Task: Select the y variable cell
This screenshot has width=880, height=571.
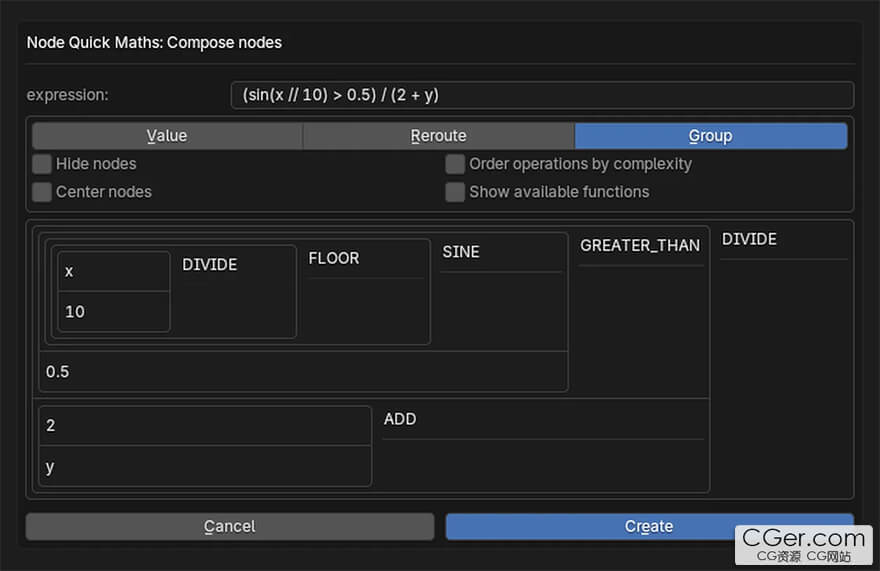Action: pos(205,467)
